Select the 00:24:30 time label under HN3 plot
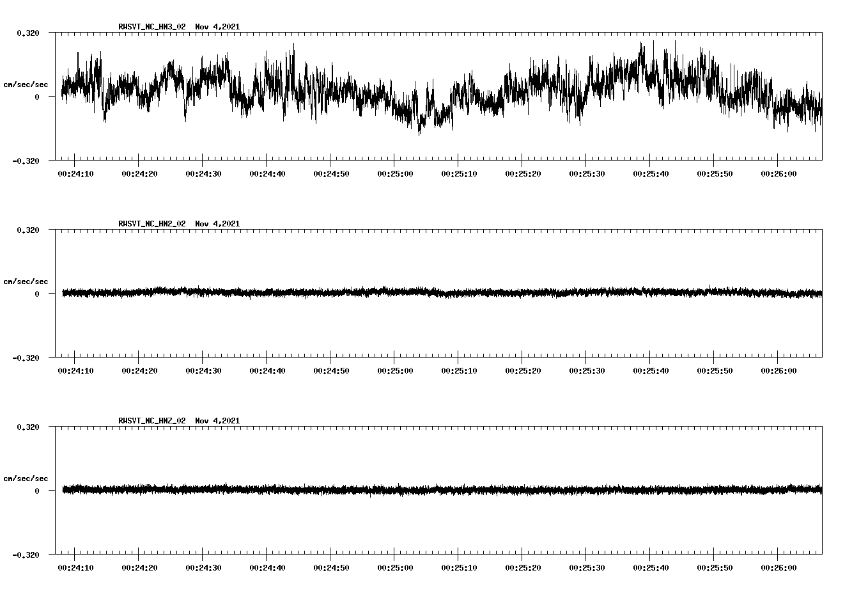868x591 pixels. tap(204, 174)
